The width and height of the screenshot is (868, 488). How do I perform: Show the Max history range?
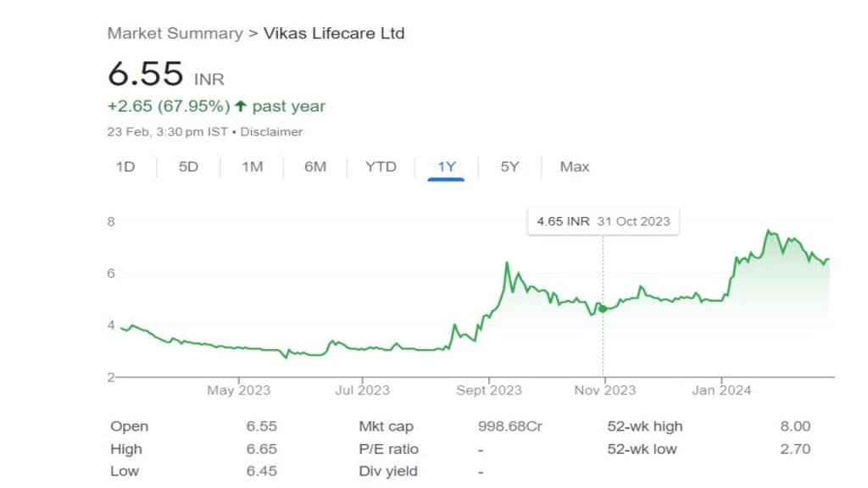(575, 167)
